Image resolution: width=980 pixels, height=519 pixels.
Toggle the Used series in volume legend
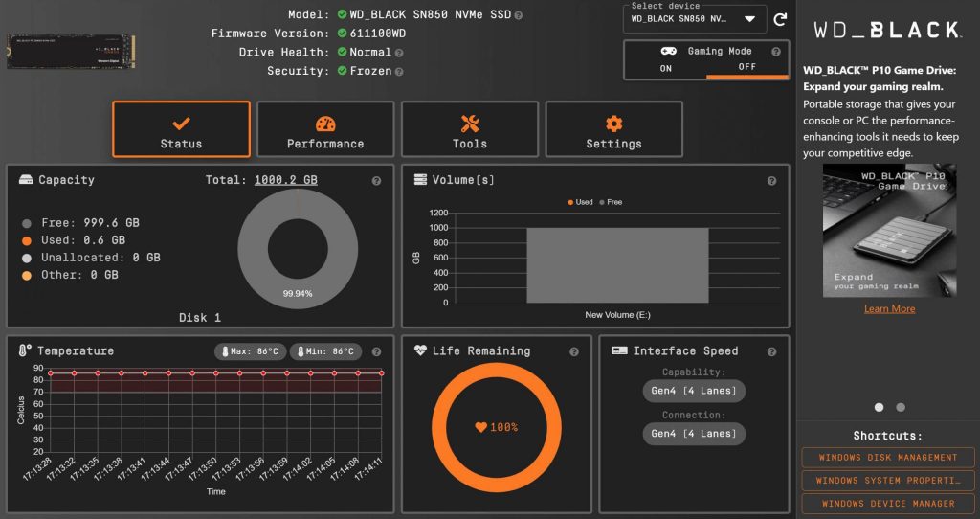(x=580, y=202)
